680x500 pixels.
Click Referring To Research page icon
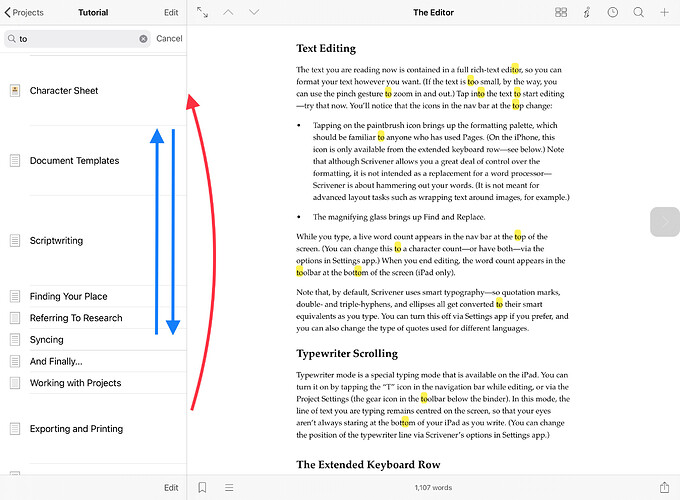pos(15,318)
